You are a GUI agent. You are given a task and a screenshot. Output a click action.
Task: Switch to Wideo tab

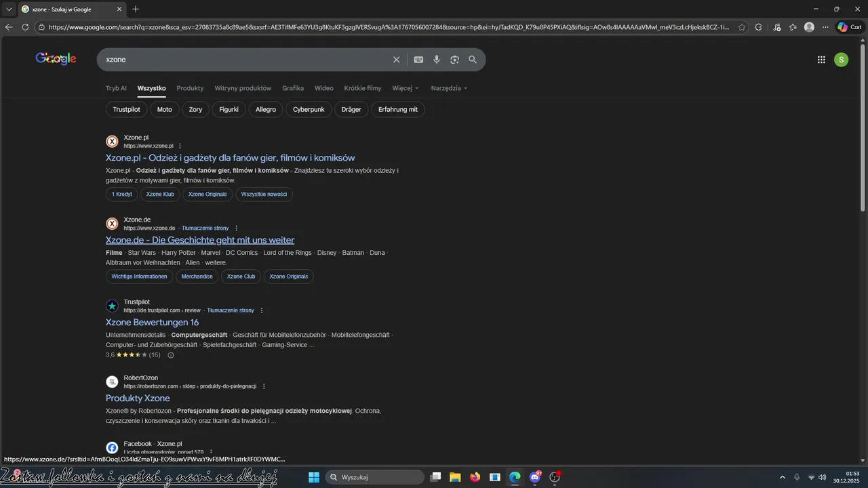[x=323, y=88]
